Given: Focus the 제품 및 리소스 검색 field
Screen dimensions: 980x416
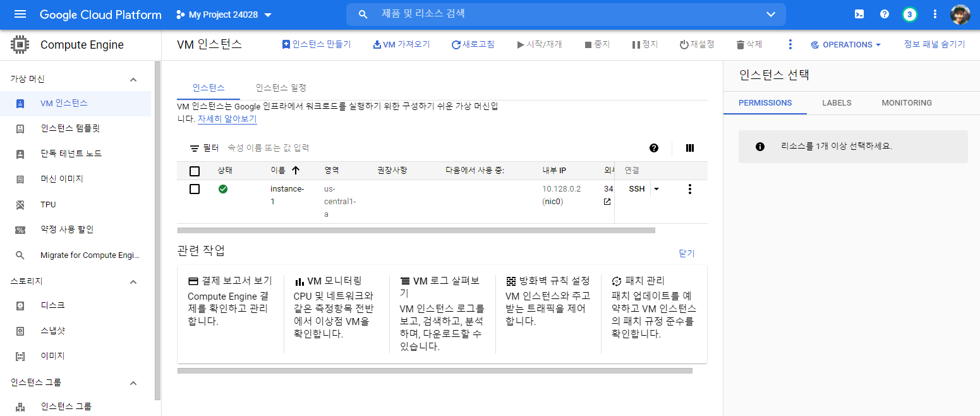Looking at the screenshot, I should click(x=566, y=14).
